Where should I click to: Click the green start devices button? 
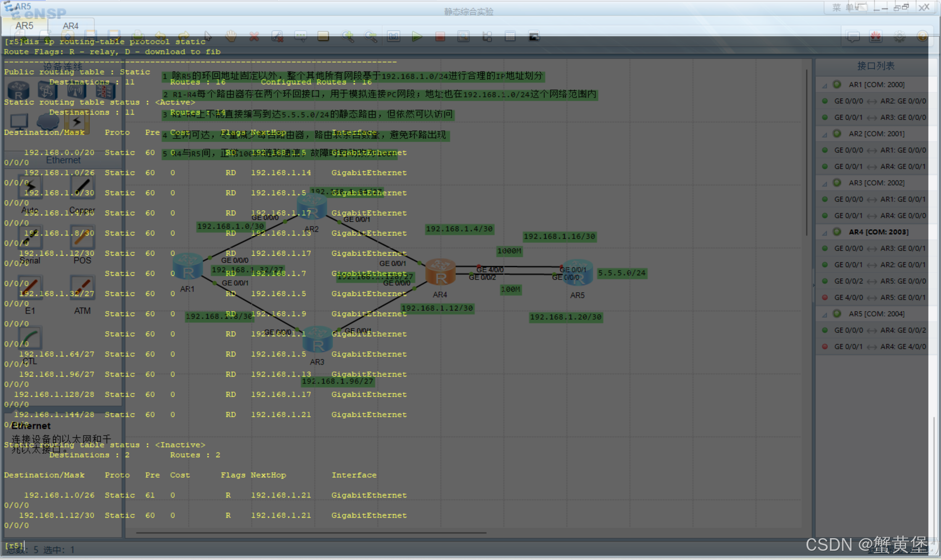pyautogui.click(x=417, y=37)
